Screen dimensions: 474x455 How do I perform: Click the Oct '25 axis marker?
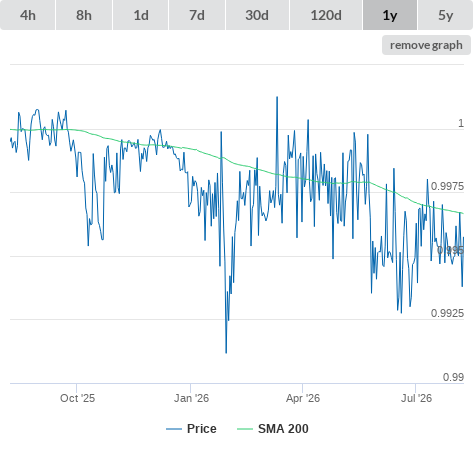coord(77,398)
